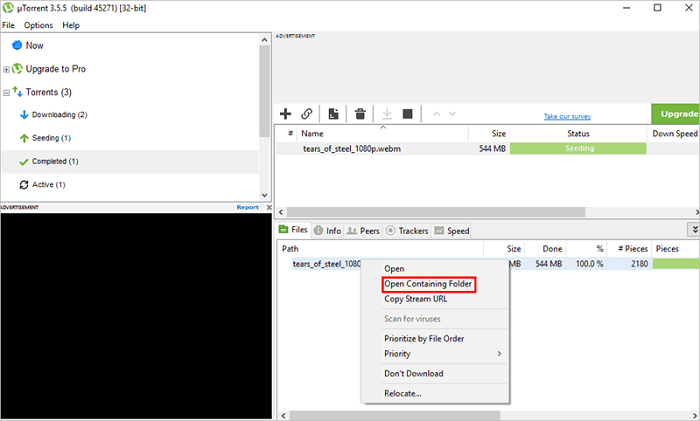This screenshot has height=421, width=700.
Task: Switch to the Trackers tab
Action: point(407,231)
